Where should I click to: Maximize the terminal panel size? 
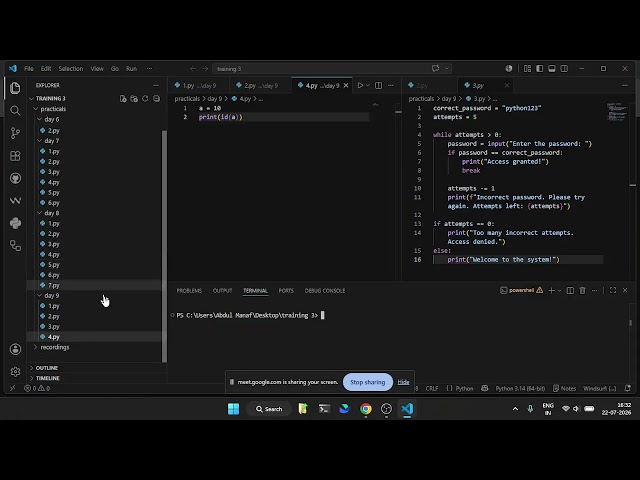pyautogui.click(x=613, y=290)
